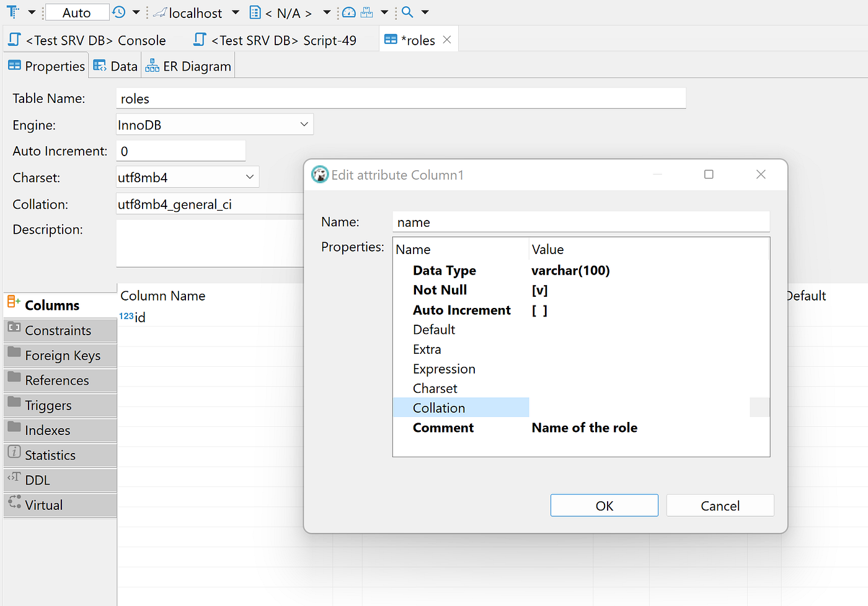Viewport: 868px width, 606px height.
Task: Open the Charset dropdown showing utf8mb4
Action: (x=251, y=177)
